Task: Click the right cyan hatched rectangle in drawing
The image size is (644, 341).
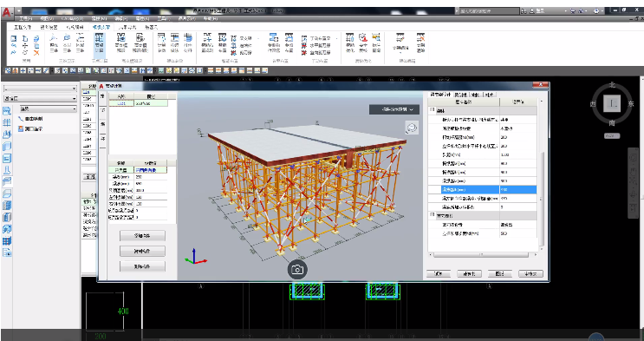Action: coord(383,291)
